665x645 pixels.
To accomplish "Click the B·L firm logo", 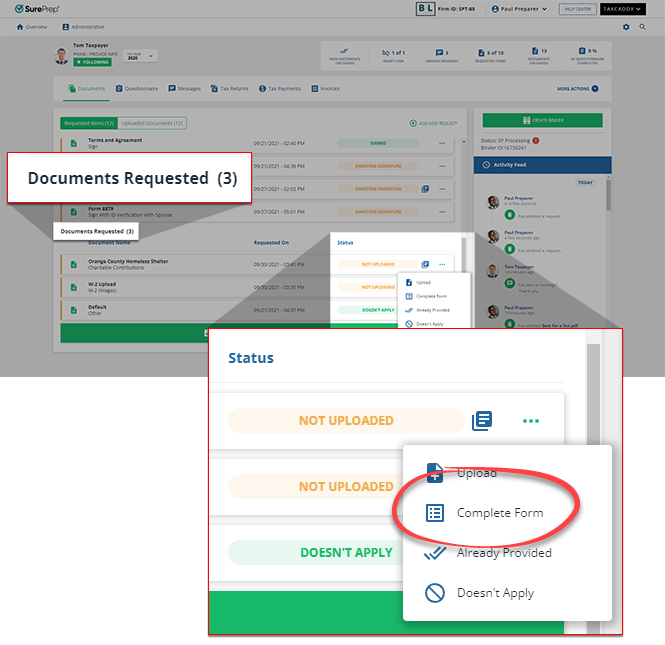I will [x=425, y=8].
